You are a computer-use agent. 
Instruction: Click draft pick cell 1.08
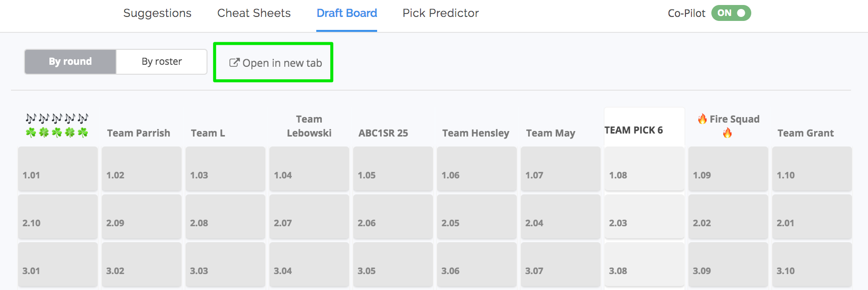[x=645, y=168]
